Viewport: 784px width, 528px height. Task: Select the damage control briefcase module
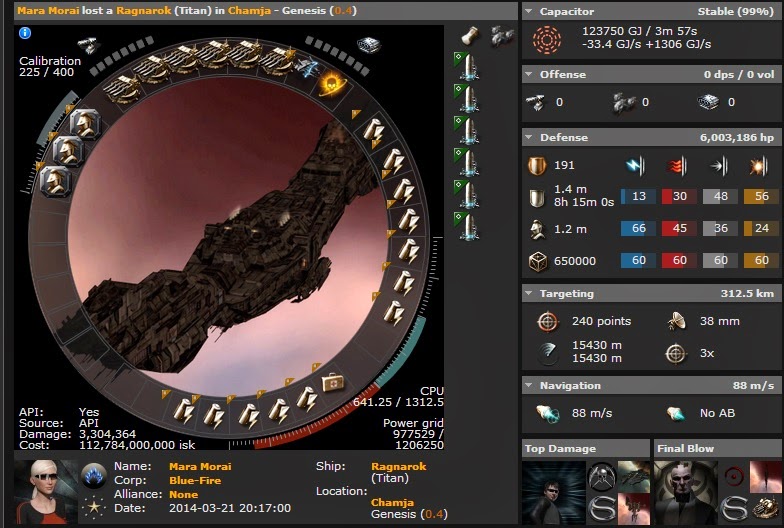point(332,383)
